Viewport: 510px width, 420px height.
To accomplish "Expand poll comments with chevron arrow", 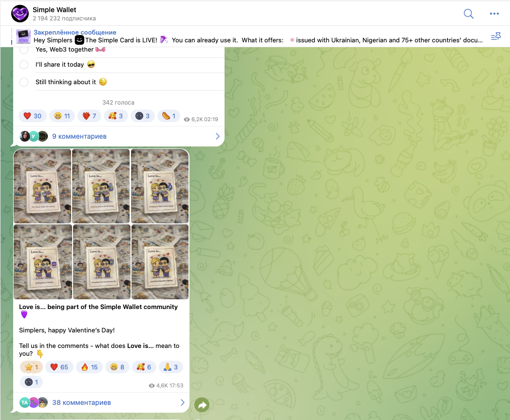I will coord(218,136).
